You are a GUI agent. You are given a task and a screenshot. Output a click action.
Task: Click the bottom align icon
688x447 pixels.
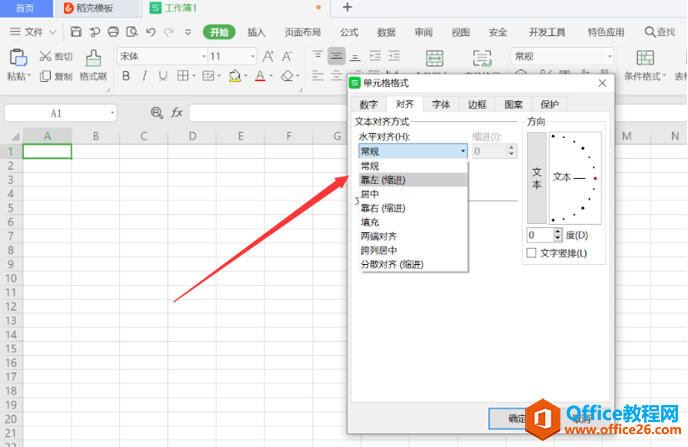tap(355, 57)
